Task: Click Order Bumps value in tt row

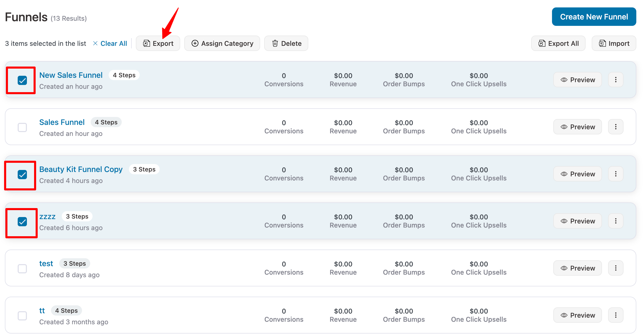Action: click(x=404, y=311)
